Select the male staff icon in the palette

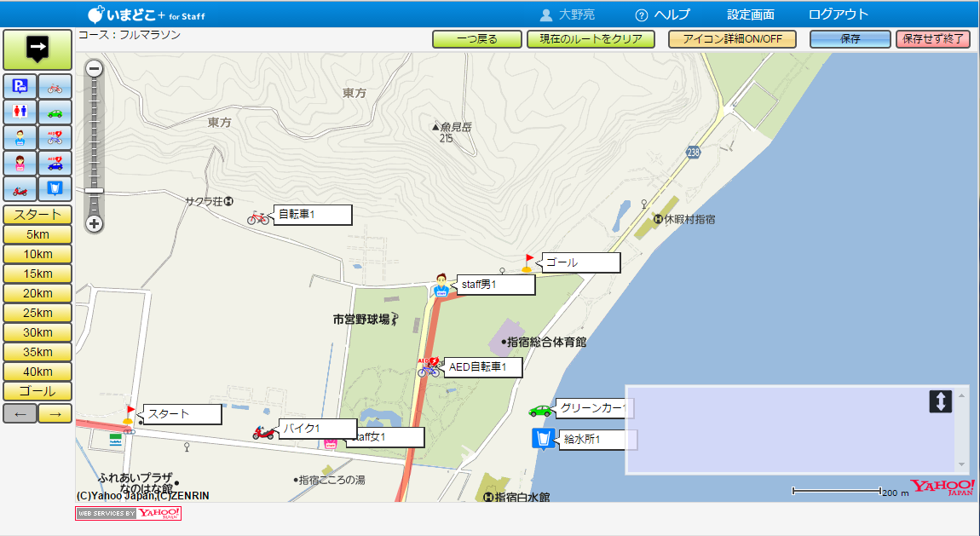point(20,138)
